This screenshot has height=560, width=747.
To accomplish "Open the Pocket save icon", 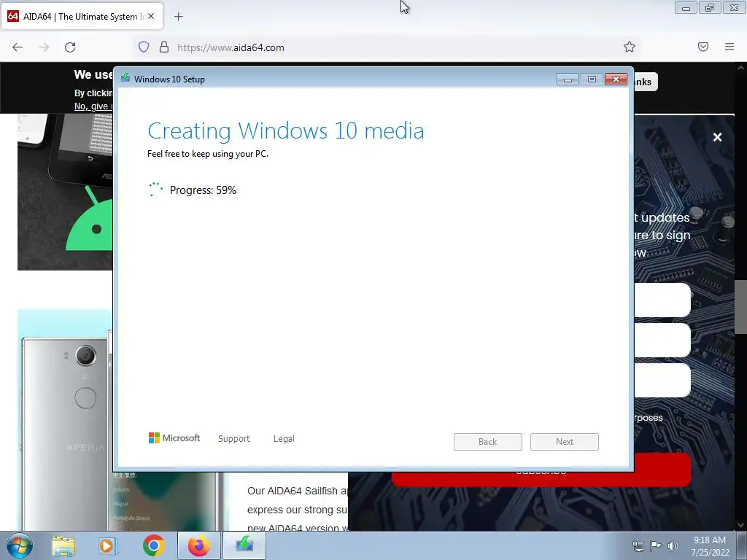I will point(703,47).
